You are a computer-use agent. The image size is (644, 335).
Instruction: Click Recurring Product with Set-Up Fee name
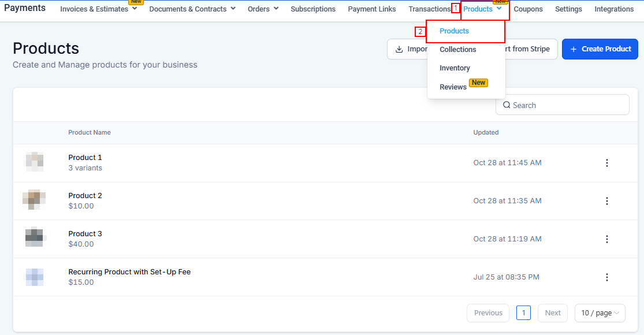pyautogui.click(x=129, y=272)
